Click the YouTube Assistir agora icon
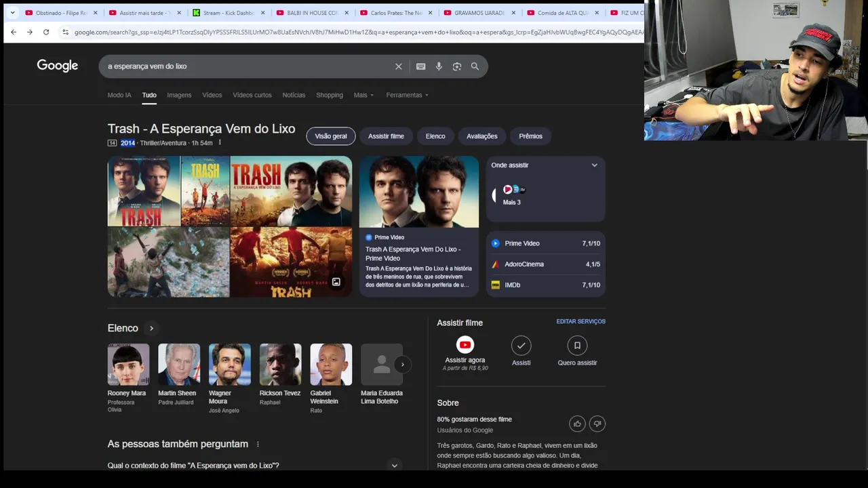 pos(465,345)
